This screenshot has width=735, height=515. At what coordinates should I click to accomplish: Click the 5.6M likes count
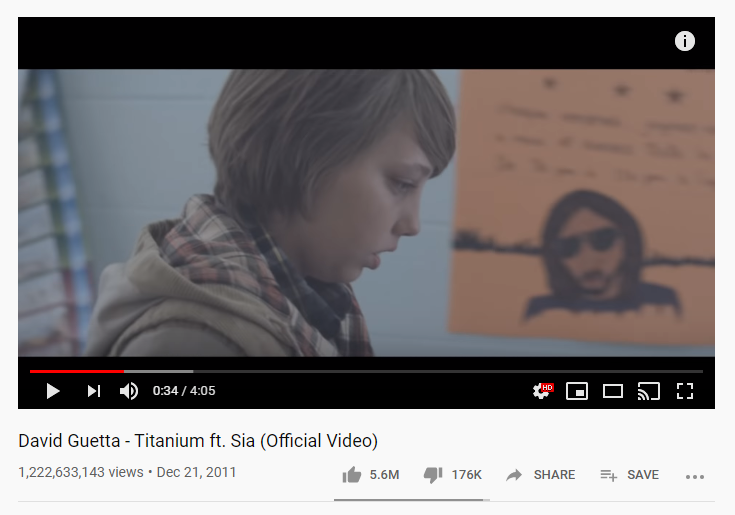384,475
